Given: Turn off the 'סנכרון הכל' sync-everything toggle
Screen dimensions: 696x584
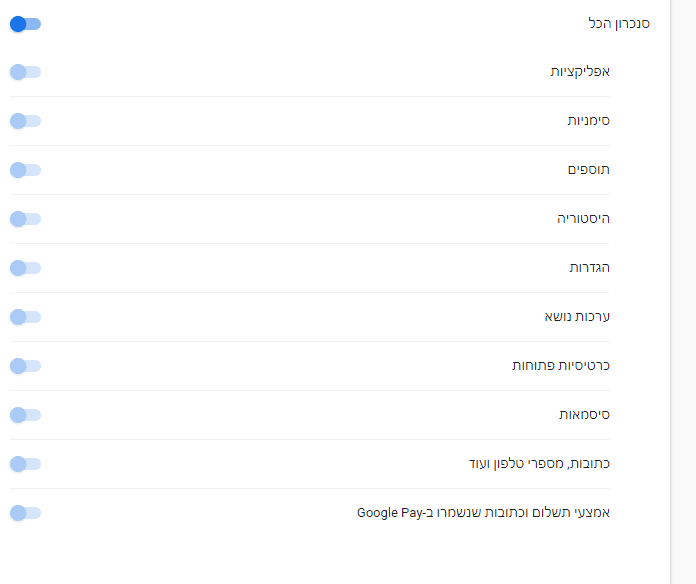Looking at the screenshot, I should point(25,24).
